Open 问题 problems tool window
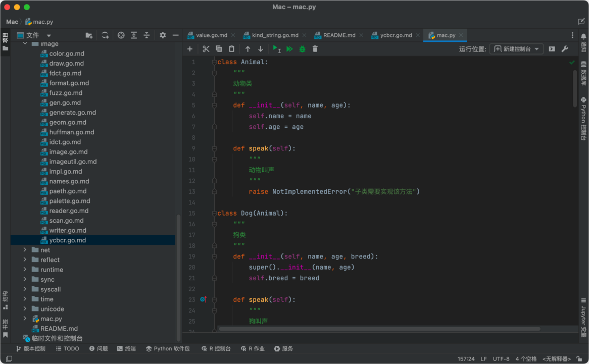The height and width of the screenshot is (364, 589). click(99, 349)
